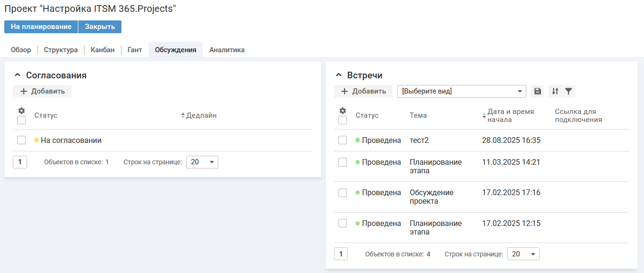The width and height of the screenshot is (644, 273).
Task: Select the тест2 meeting row checkbox
Action: tap(343, 140)
